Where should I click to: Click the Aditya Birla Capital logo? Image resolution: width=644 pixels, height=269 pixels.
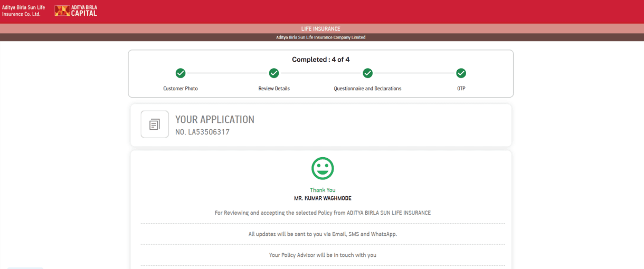pyautogui.click(x=77, y=11)
